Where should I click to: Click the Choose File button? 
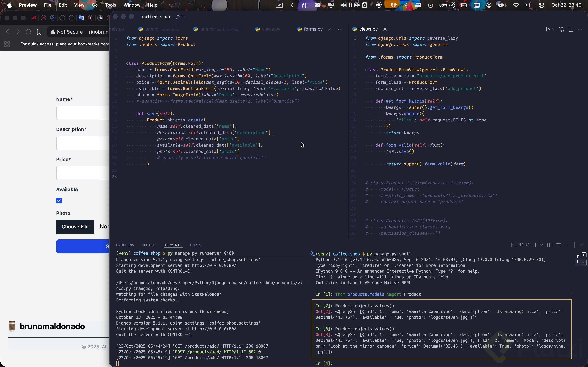[75, 227]
